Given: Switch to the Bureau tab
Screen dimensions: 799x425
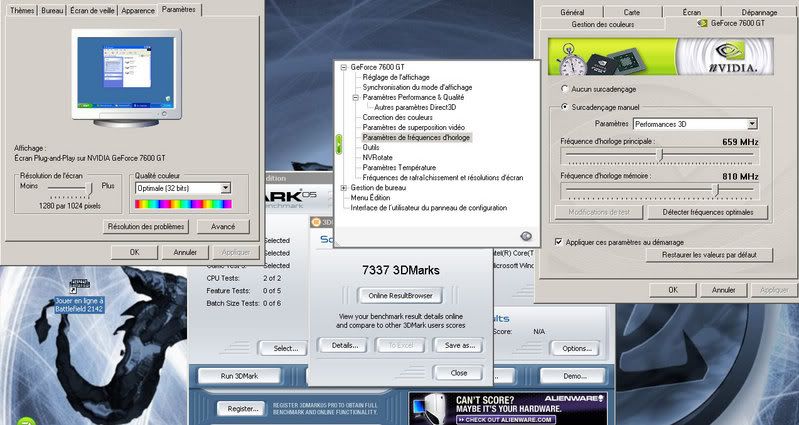Looking at the screenshot, I should (52, 10).
